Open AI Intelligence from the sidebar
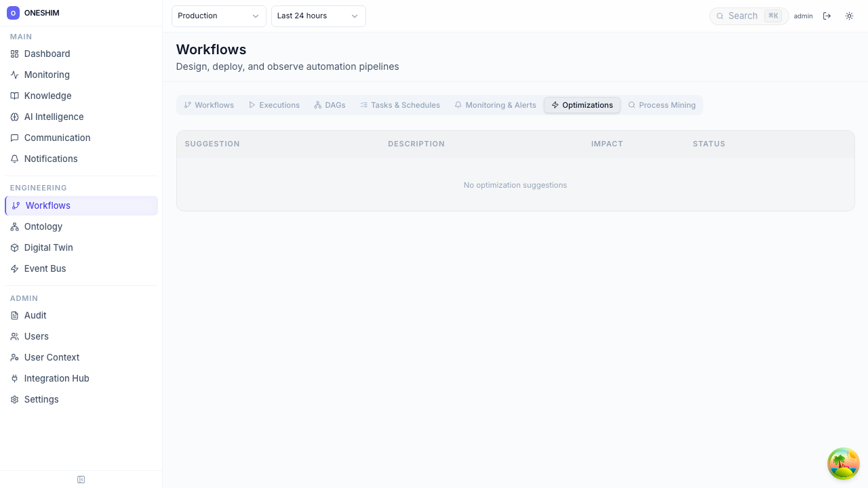 tap(54, 117)
